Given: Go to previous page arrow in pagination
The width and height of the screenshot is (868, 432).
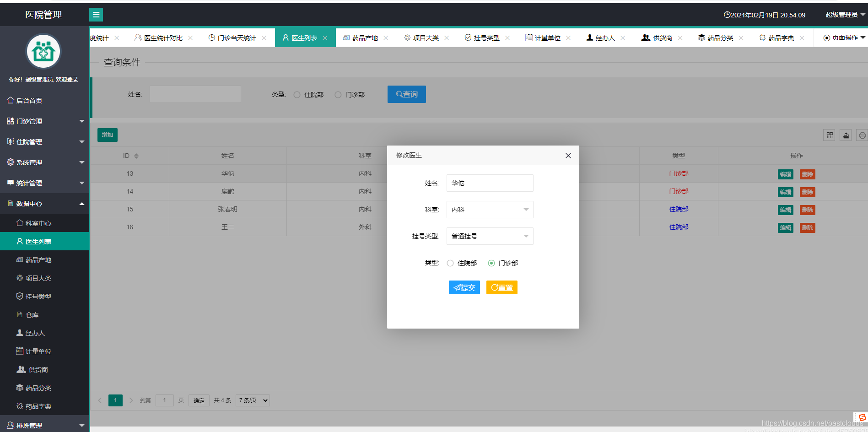Looking at the screenshot, I should (100, 400).
